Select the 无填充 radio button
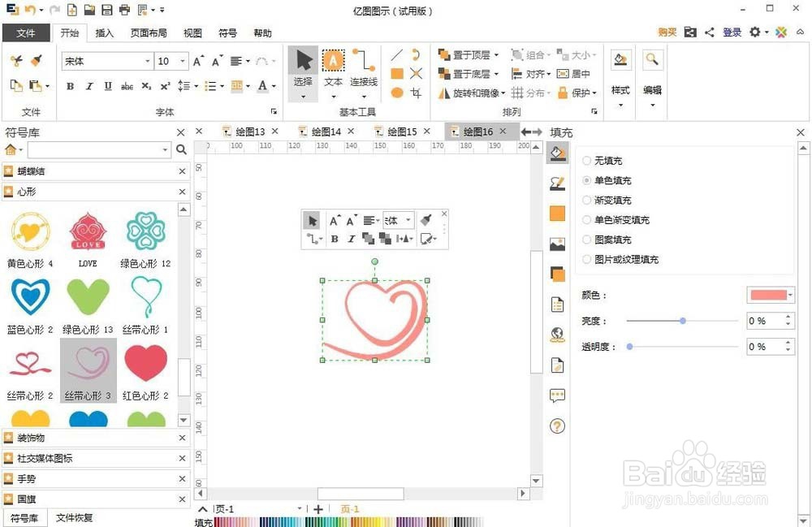Screen dimensions: 812x527 [586, 161]
